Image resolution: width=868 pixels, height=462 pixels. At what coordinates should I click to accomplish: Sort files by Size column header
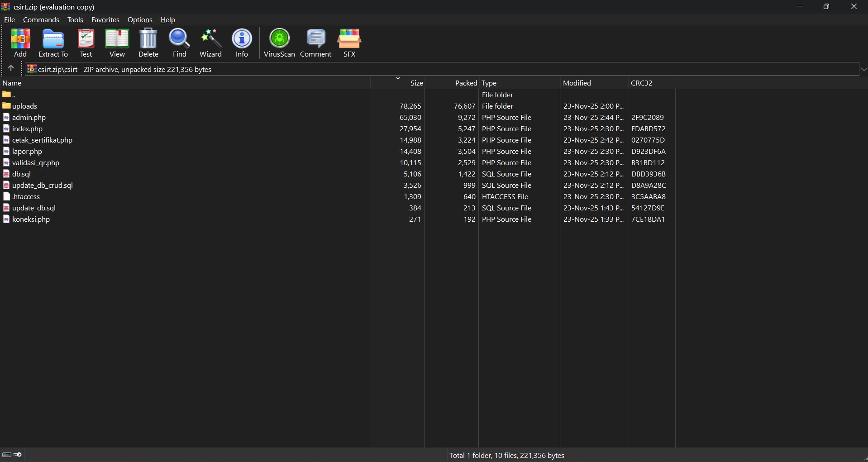coord(416,83)
